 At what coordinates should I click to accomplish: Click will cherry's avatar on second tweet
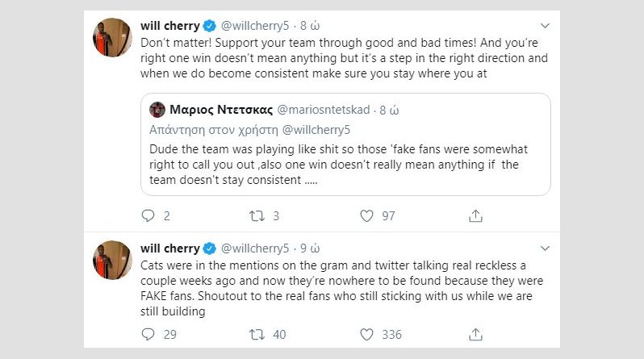113,261
